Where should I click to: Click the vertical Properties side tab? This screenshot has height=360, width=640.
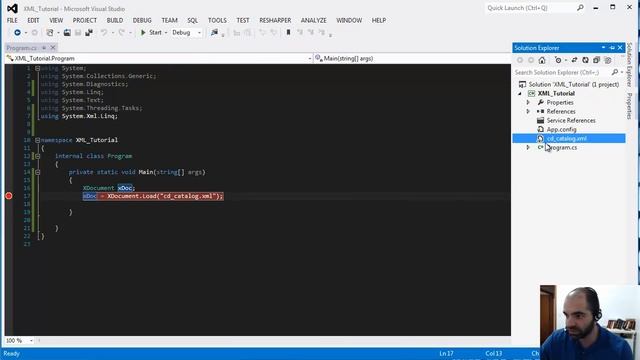click(629, 106)
